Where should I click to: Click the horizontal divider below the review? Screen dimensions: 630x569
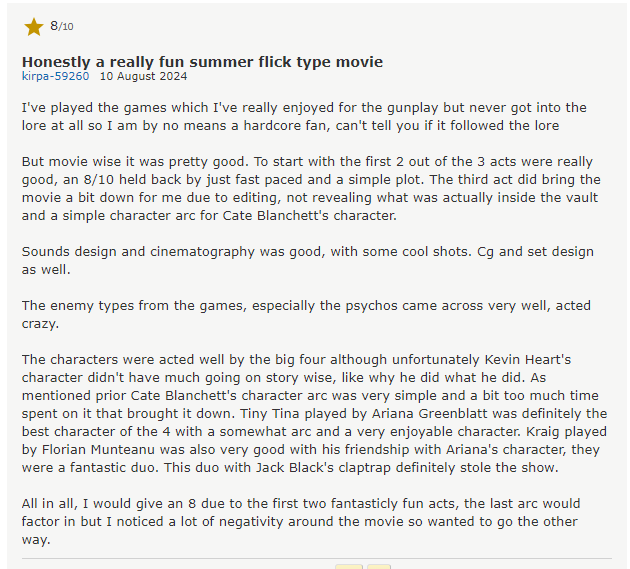point(317,558)
